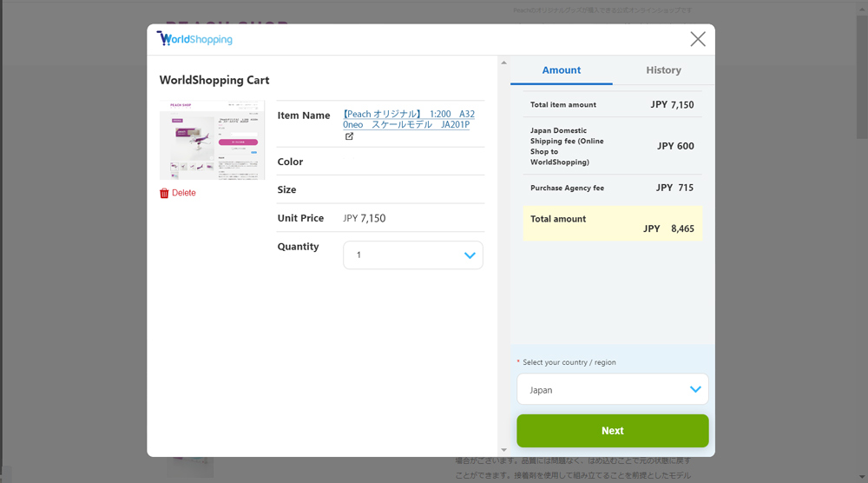Click the WorldShopping cart logo
Screen dimensions: 868x483
tap(194, 39)
